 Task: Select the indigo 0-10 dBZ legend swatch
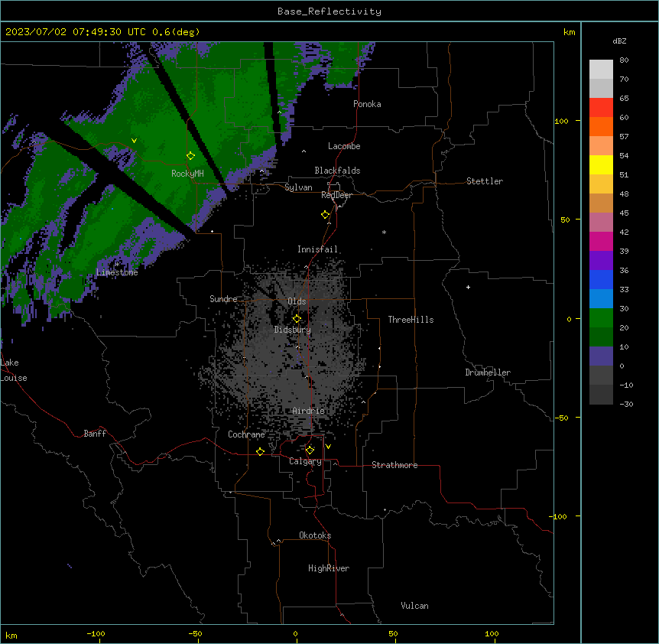(x=601, y=356)
